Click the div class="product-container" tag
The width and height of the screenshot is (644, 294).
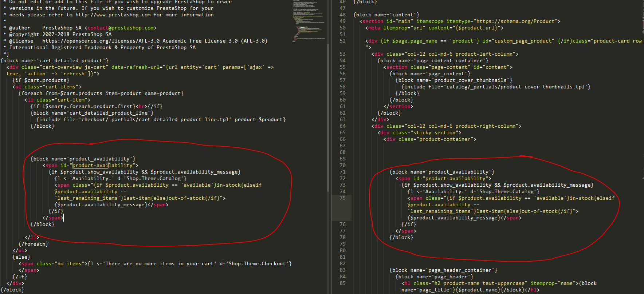click(430, 139)
